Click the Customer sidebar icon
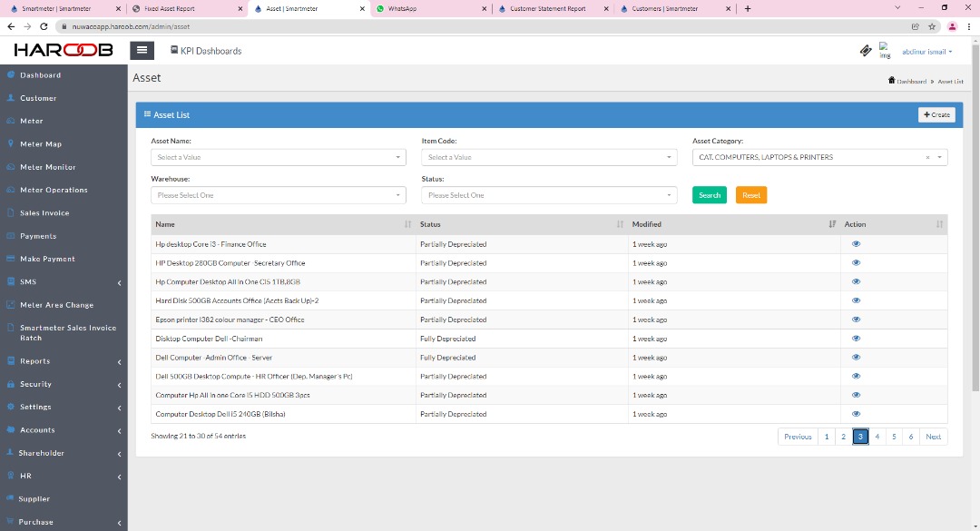This screenshot has height=531, width=980. [x=11, y=97]
